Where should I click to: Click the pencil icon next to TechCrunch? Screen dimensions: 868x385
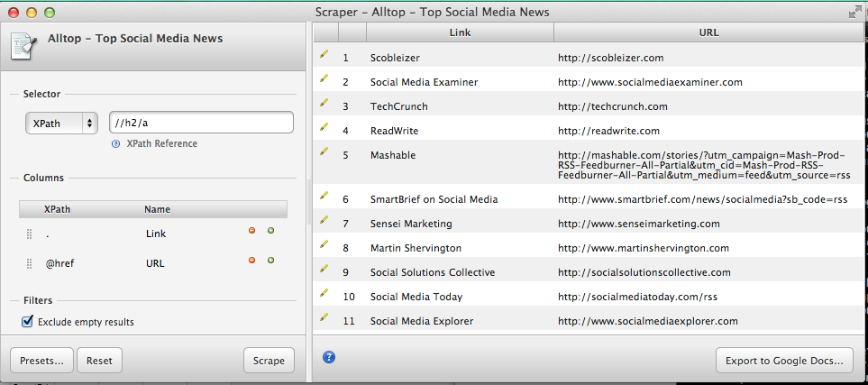tap(324, 103)
